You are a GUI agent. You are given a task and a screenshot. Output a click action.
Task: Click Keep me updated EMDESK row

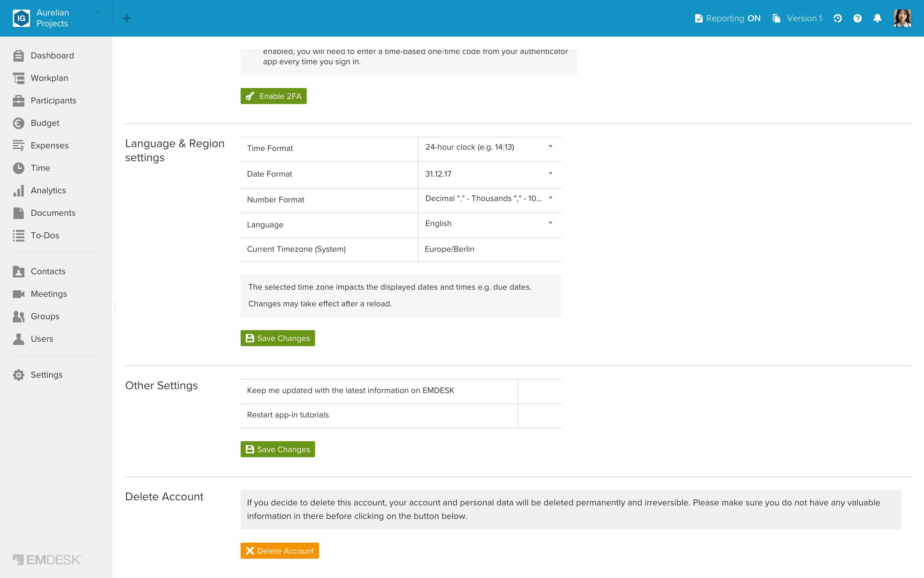(401, 391)
